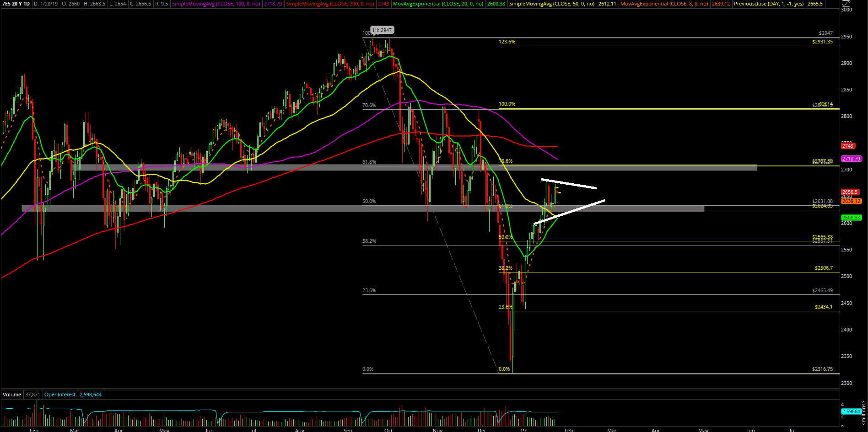The height and width of the screenshot is (432, 868).
Task: Click the gray 38.2% retracement label
Action: [x=369, y=241]
